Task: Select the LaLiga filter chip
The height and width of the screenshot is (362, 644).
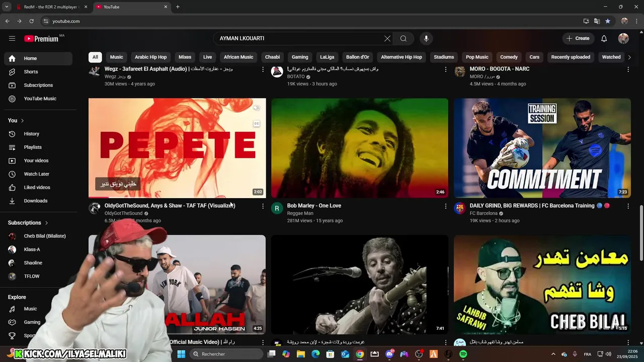Action: pos(327,57)
